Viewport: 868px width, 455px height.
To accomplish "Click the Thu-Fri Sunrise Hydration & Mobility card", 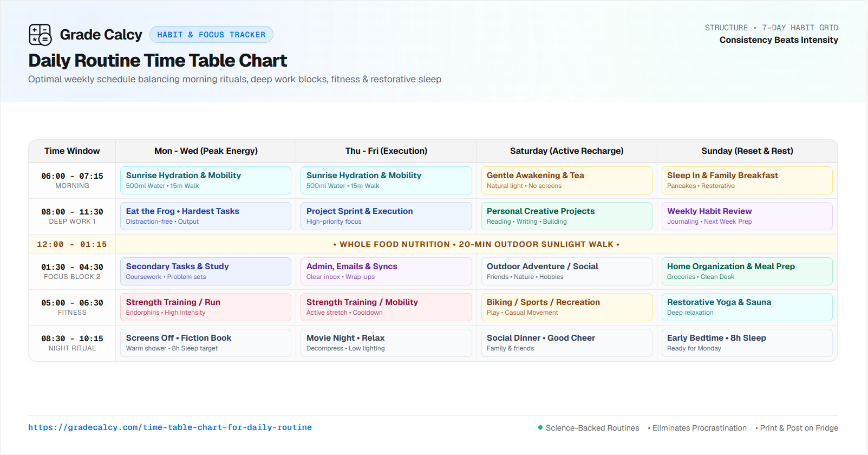I will 386,180.
